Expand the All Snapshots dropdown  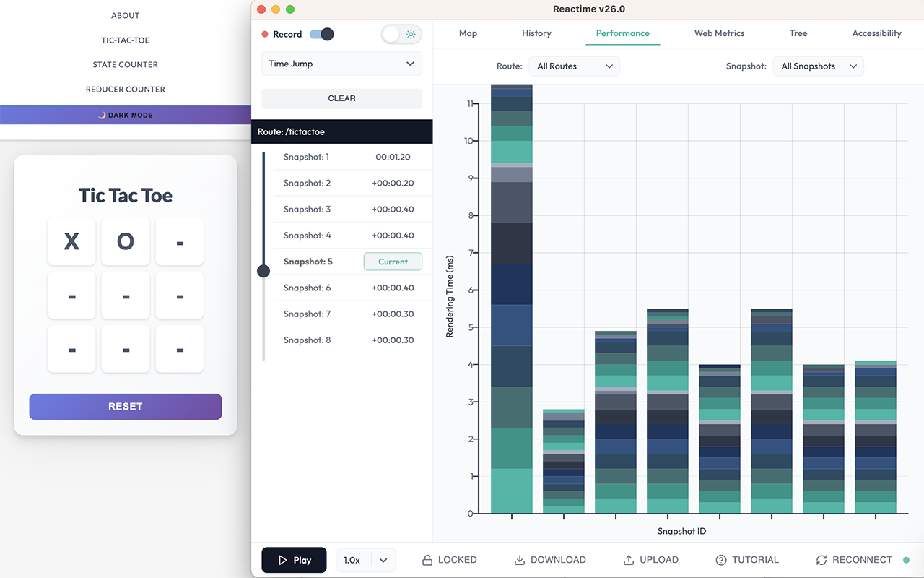pos(819,66)
